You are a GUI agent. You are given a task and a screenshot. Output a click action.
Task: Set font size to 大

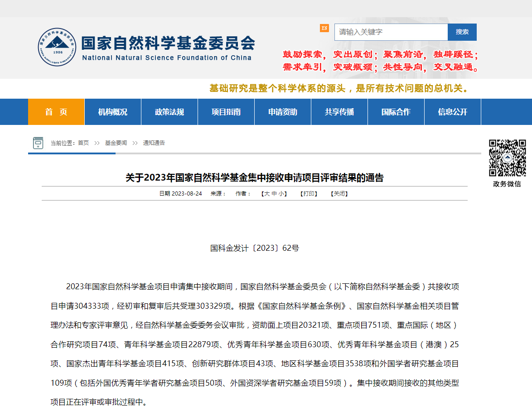point(266,194)
